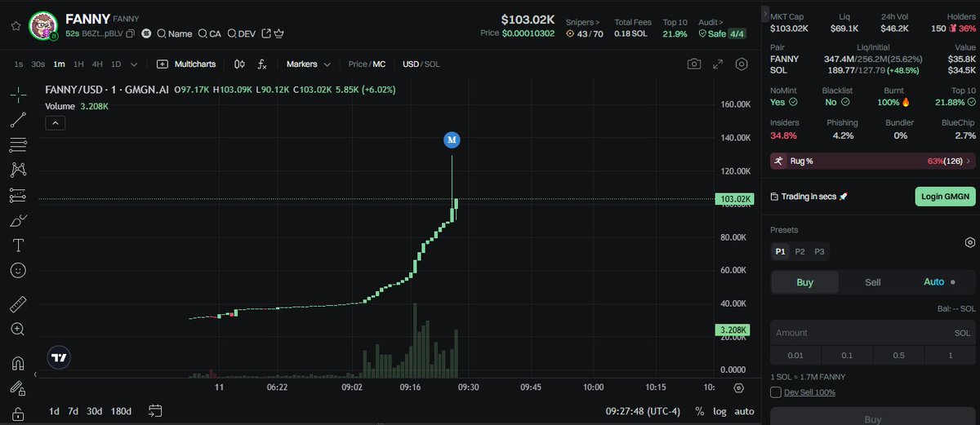This screenshot has width=980, height=425.
Task: Collapse the Volume indicator legend
Action: tap(56, 123)
